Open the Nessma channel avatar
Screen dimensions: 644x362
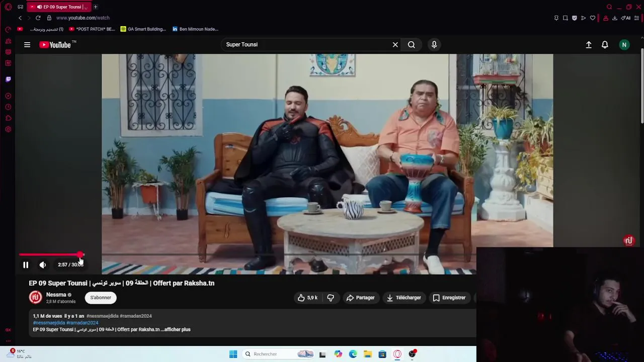pyautogui.click(x=35, y=298)
